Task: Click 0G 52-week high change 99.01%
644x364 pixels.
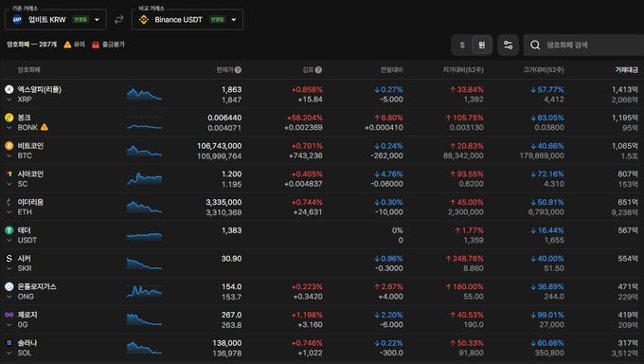Action: (546, 315)
